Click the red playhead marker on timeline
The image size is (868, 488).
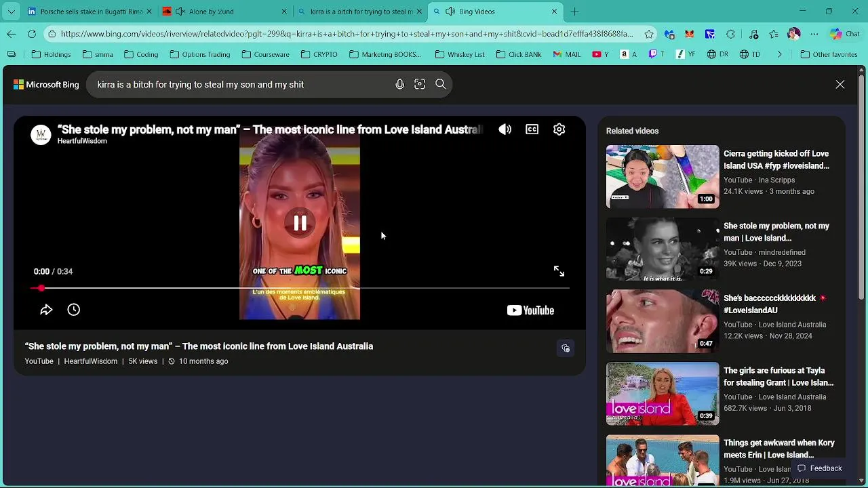tap(41, 289)
